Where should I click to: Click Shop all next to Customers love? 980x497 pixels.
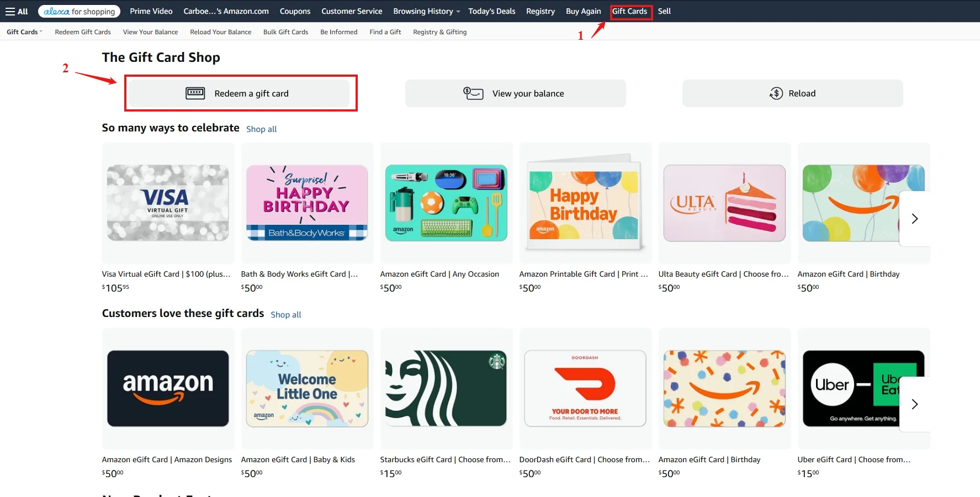(x=285, y=315)
